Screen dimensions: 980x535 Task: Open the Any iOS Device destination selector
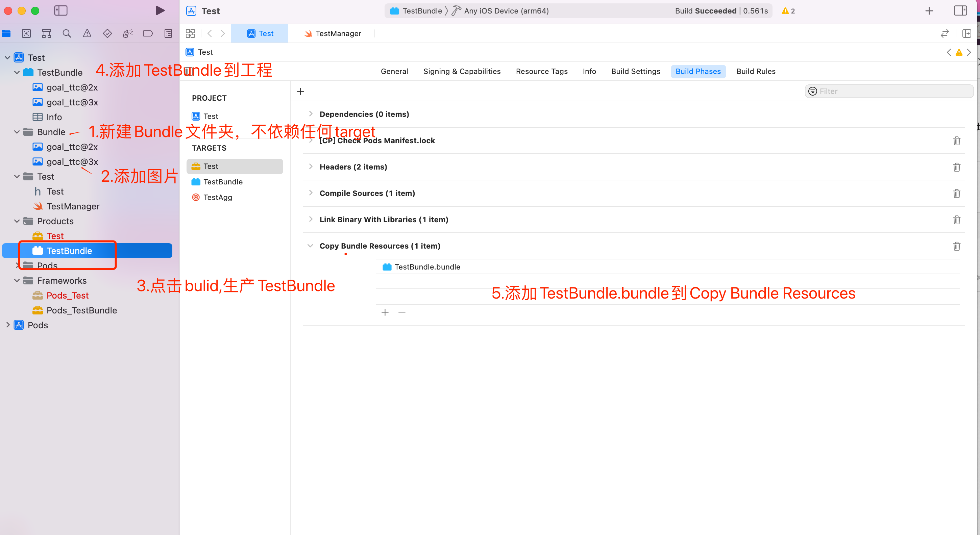click(506, 11)
